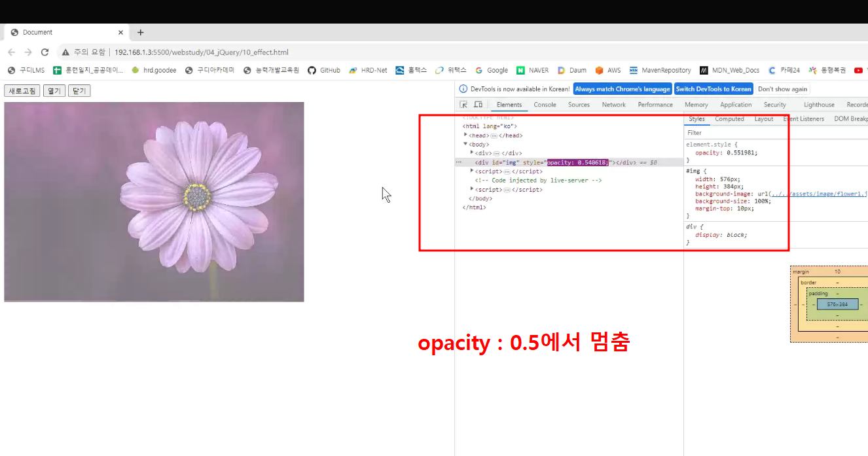Click the 576×384 content box in box model

[x=837, y=304]
